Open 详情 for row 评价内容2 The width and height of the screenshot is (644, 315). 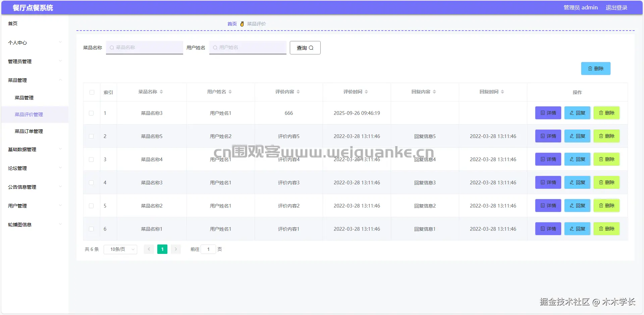point(548,206)
